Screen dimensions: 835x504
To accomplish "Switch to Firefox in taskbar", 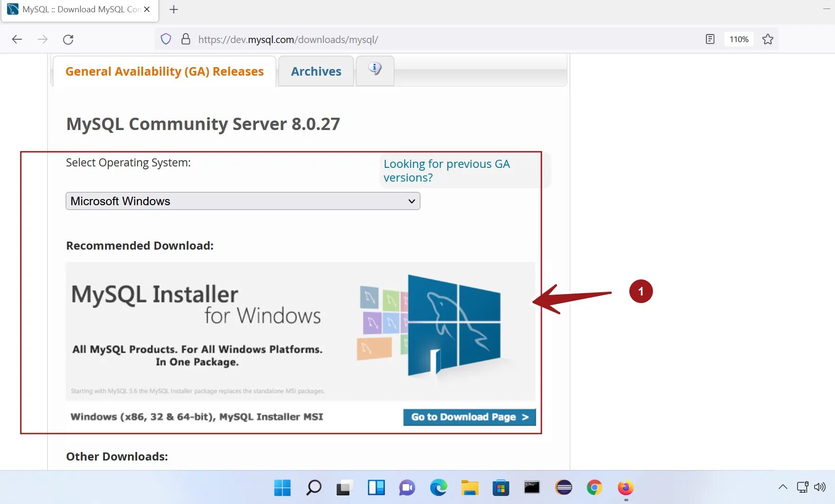I will point(626,487).
